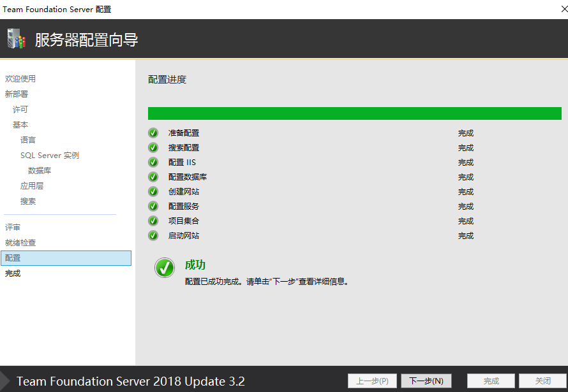Click the large success checkmark icon

pos(165,268)
